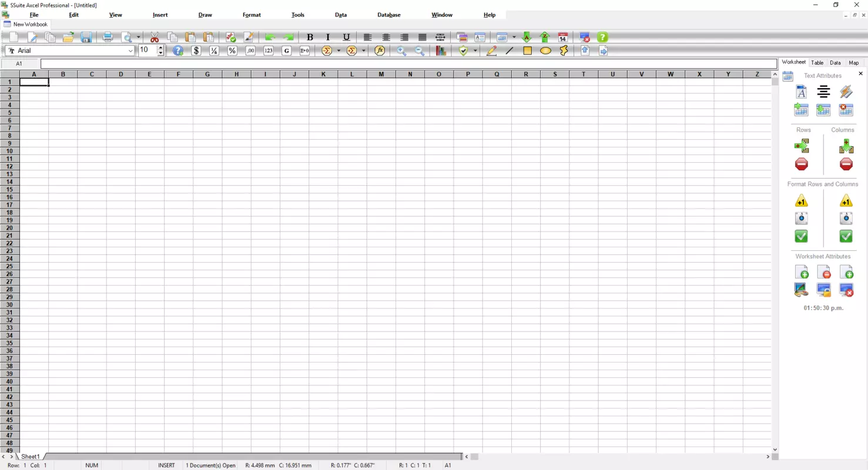Expand the AutoSum dropdown arrow
868x470 pixels.
click(339, 51)
